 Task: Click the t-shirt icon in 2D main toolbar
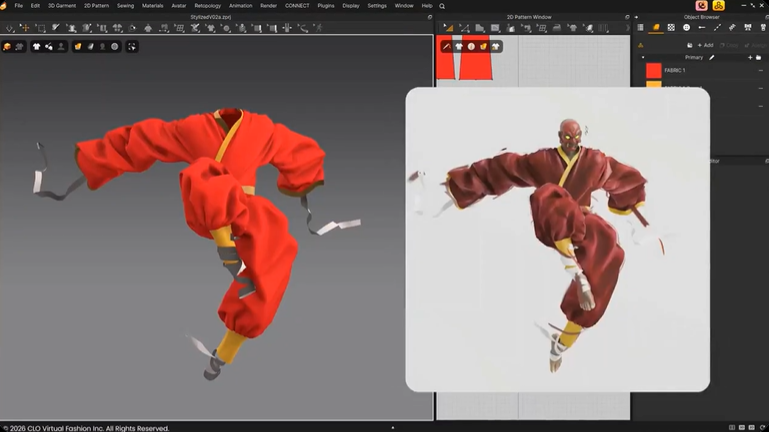coord(572,28)
